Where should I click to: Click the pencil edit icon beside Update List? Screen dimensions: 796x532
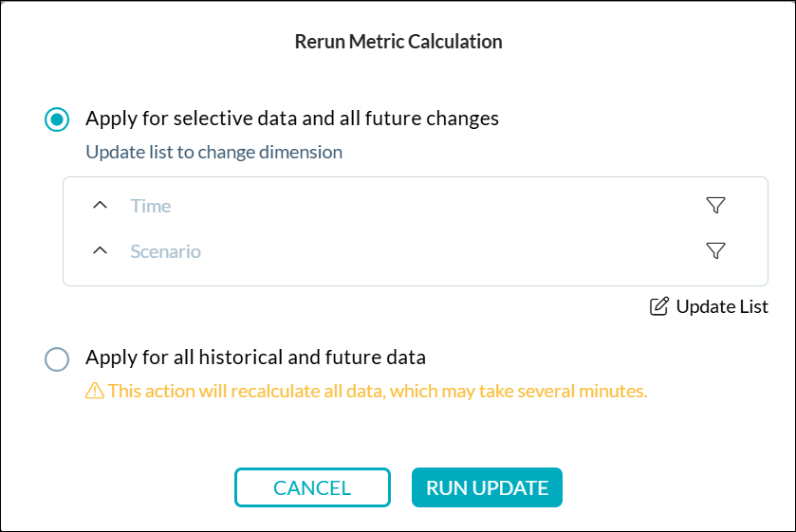point(658,306)
